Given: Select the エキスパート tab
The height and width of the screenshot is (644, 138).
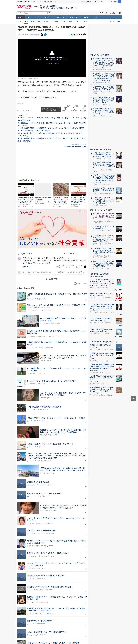Looking at the screenshot, I should coord(48,17).
